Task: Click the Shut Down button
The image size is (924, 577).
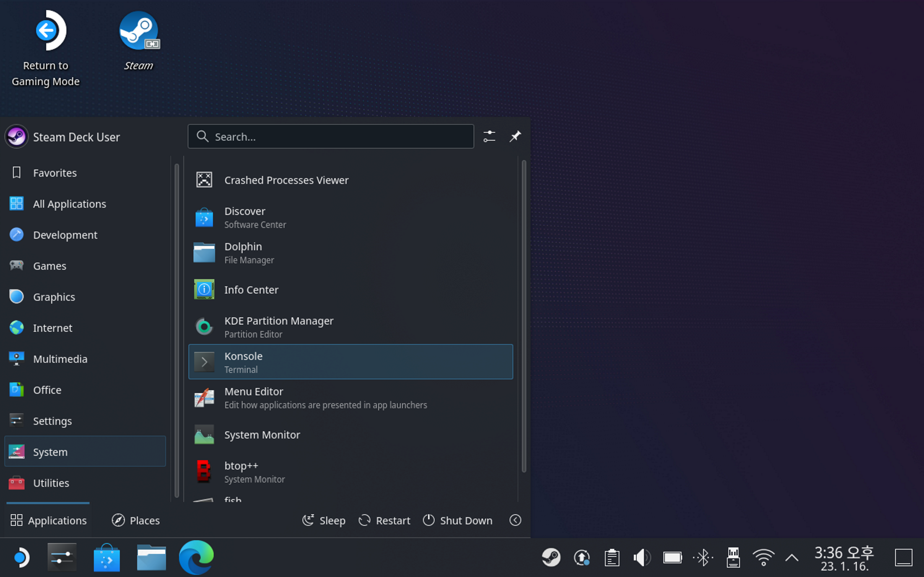Action: (457, 520)
